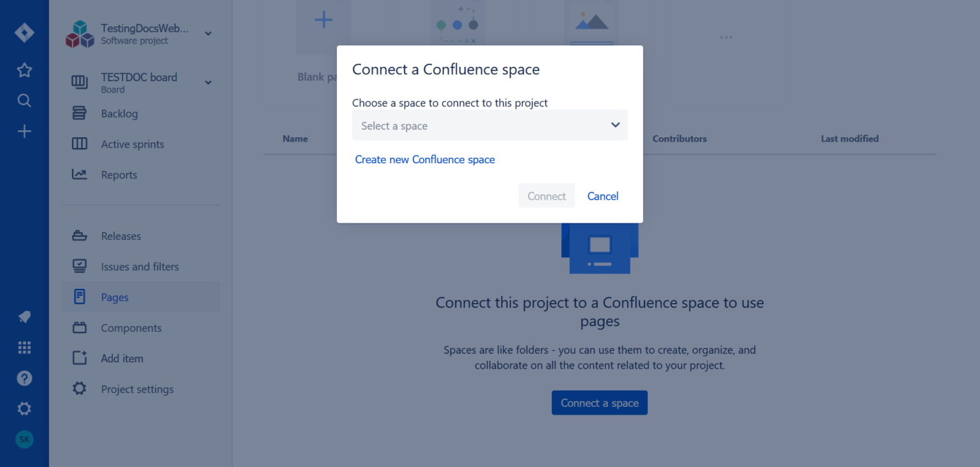Click the Create (+) icon in the left rail
Screen dimensions: 980x467
point(24,131)
